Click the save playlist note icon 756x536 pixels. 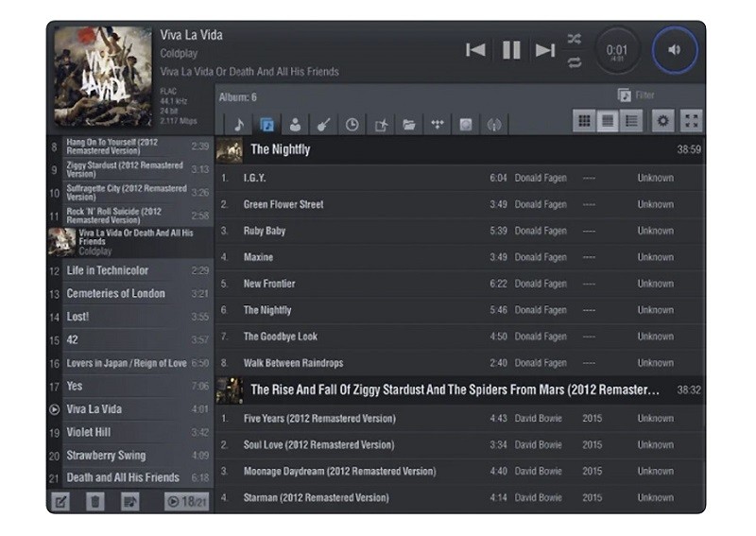coord(130,502)
